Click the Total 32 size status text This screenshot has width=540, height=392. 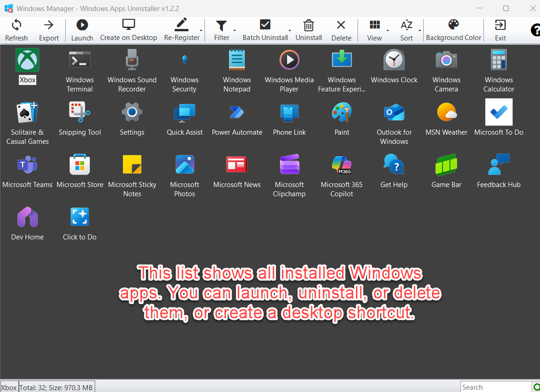click(x=56, y=387)
